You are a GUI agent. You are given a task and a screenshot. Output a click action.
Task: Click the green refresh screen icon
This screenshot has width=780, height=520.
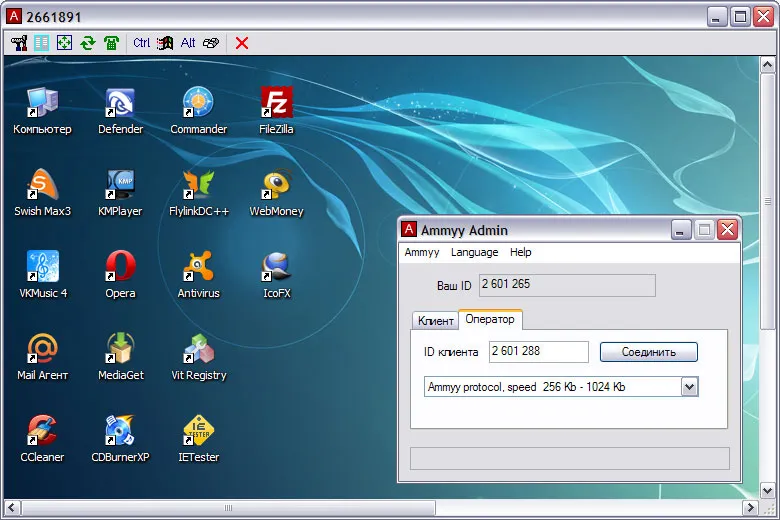[88, 43]
